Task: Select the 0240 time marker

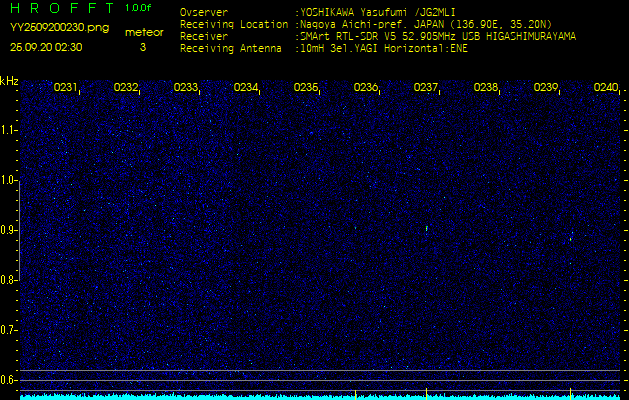Action: (x=606, y=88)
